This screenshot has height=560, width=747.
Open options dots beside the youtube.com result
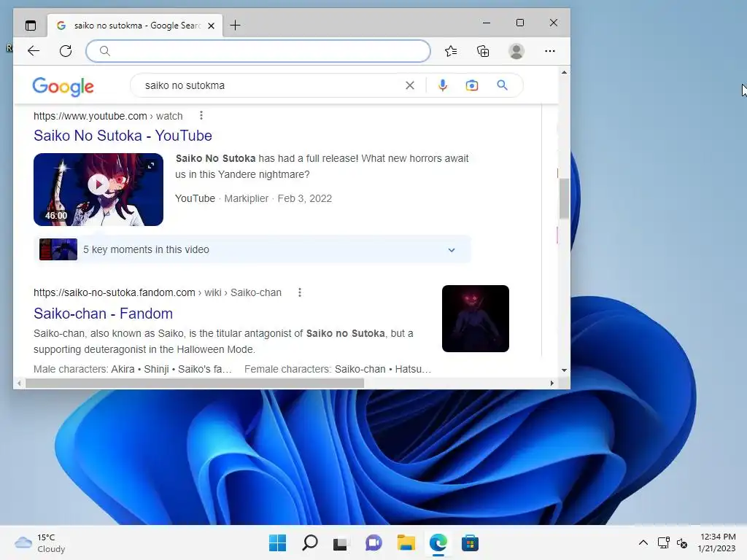point(201,116)
